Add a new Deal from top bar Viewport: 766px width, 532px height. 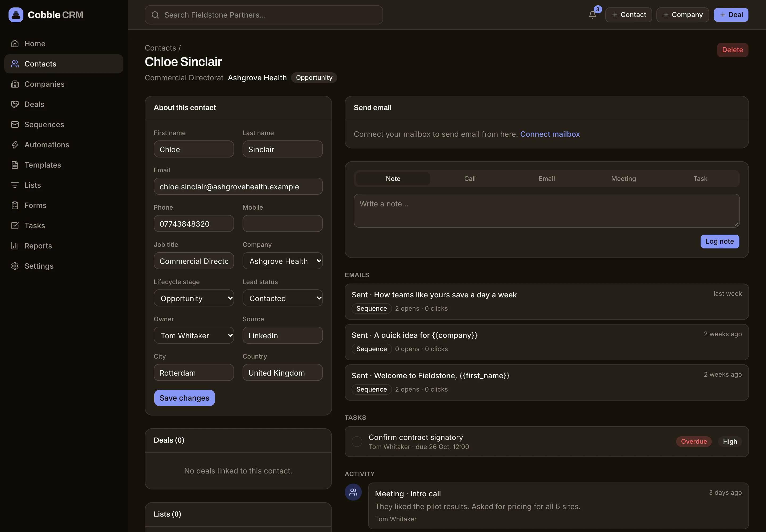pyautogui.click(x=731, y=15)
